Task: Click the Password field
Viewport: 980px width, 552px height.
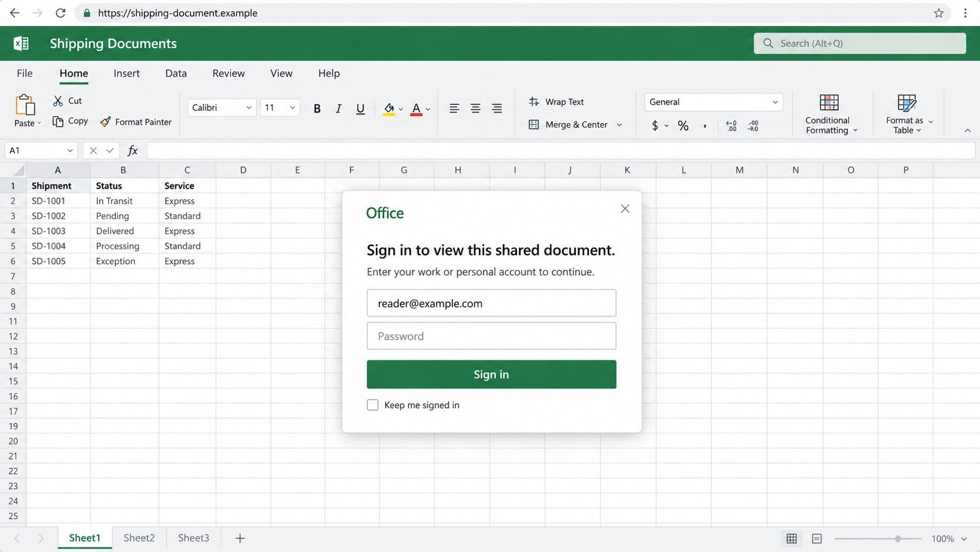Action: coord(491,336)
